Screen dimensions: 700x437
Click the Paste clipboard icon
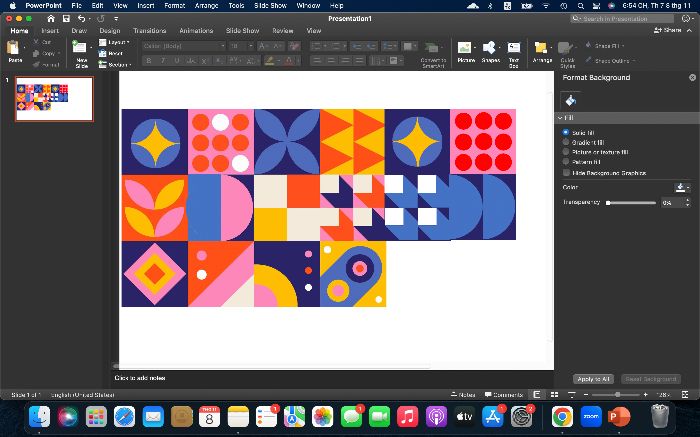coord(13,47)
